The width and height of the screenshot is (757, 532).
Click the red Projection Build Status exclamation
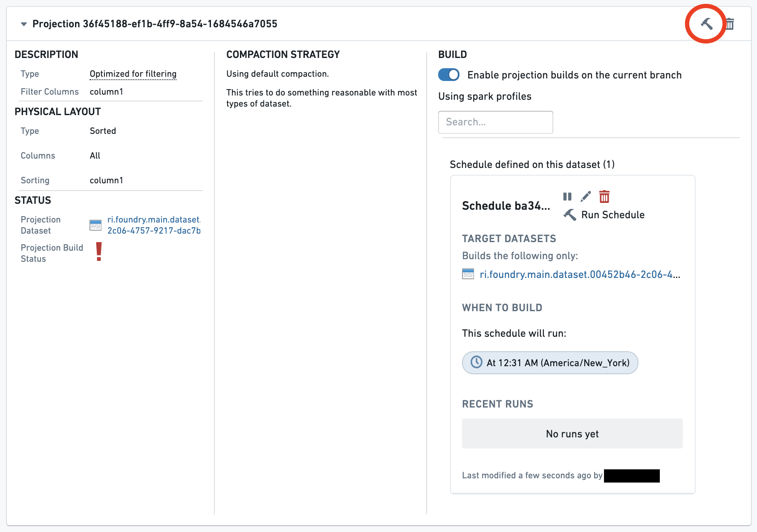(x=99, y=252)
